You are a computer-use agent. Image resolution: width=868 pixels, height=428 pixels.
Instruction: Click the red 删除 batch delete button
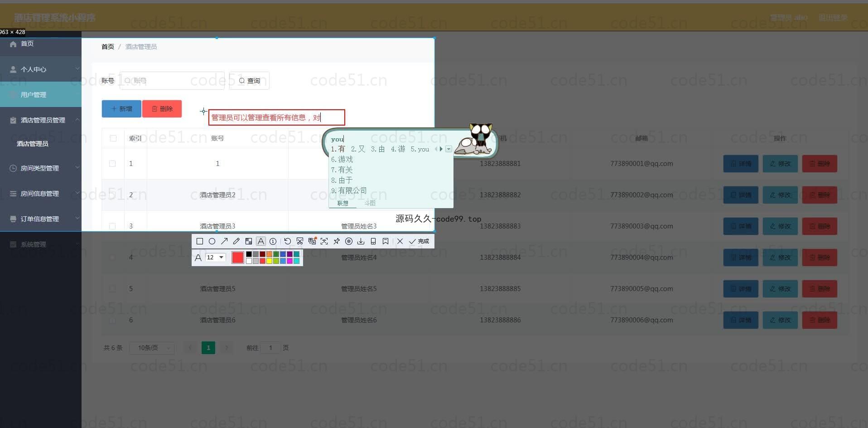162,109
